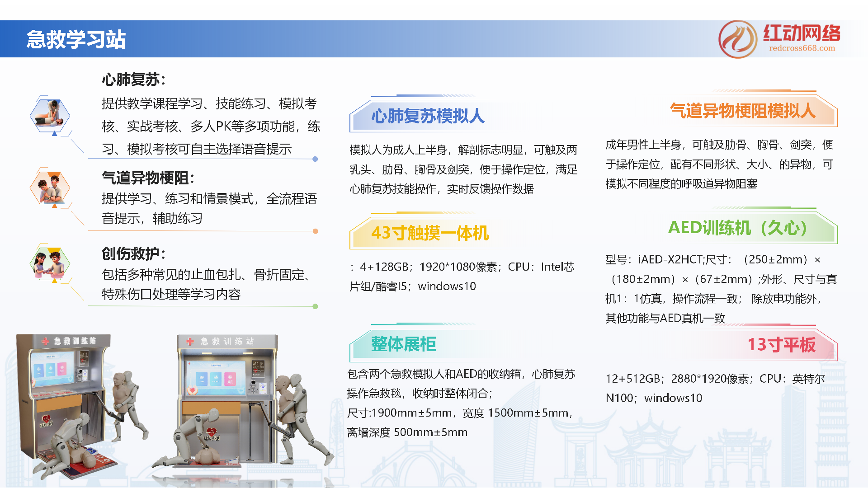The width and height of the screenshot is (868, 488).
Task: Click the robot figure icon in left cabinet screen
Action: coord(80,374)
